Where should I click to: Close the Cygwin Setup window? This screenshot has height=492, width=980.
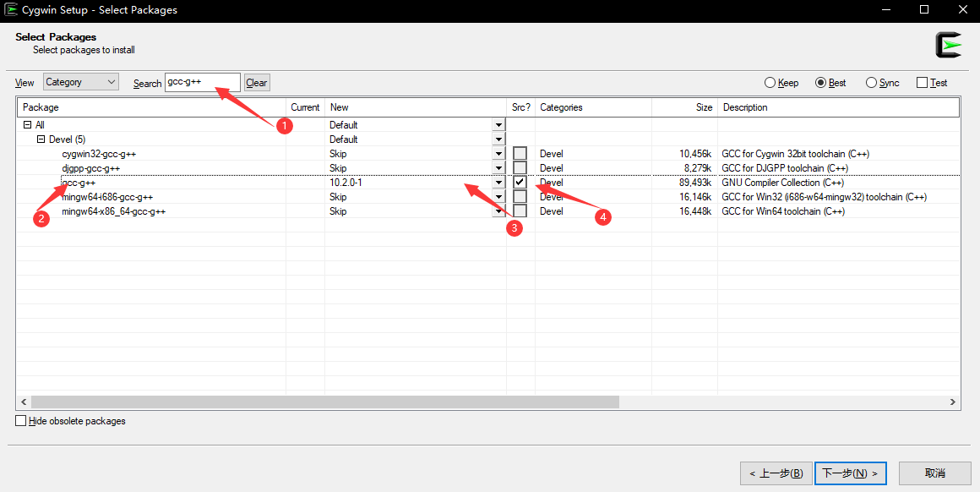point(962,9)
